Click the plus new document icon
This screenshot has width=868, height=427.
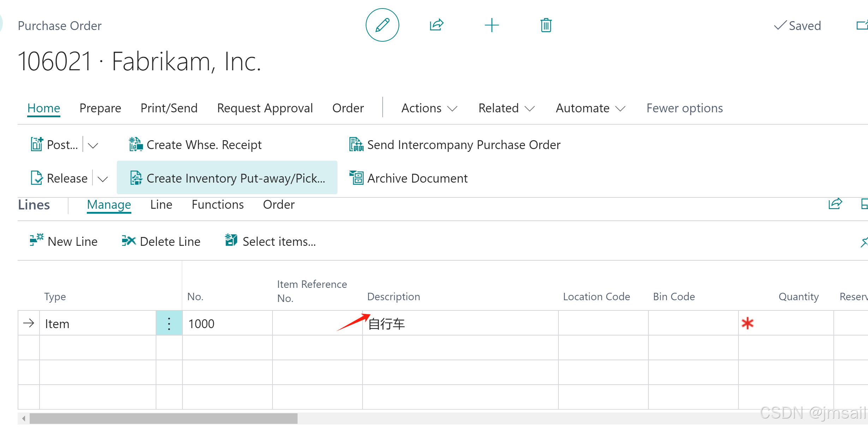(x=491, y=25)
